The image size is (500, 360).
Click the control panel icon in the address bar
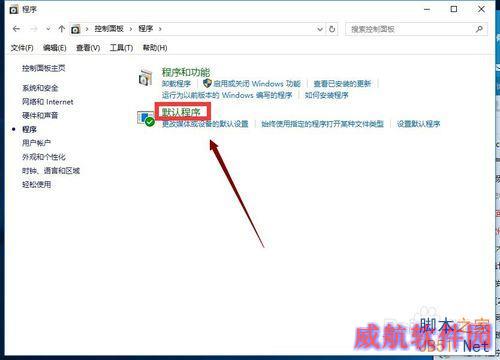[76, 29]
